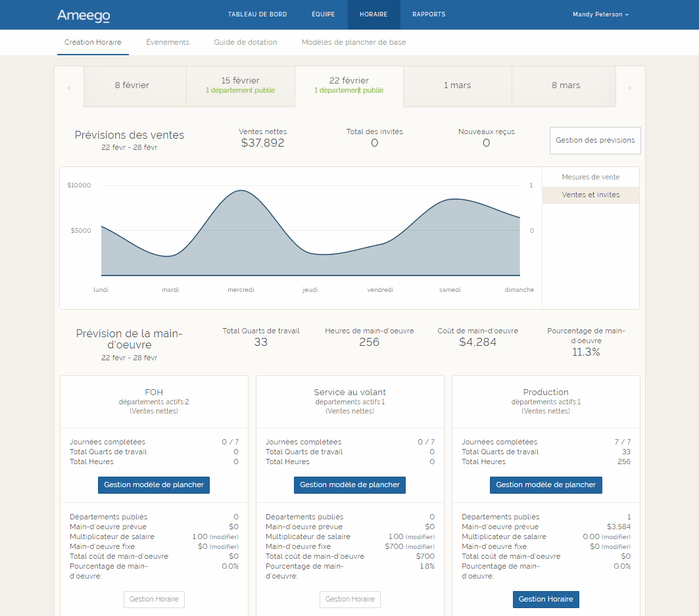Click modifier link for Production Multiplicateur de salaire
This screenshot has height=616, width=699.
point(617,537)
